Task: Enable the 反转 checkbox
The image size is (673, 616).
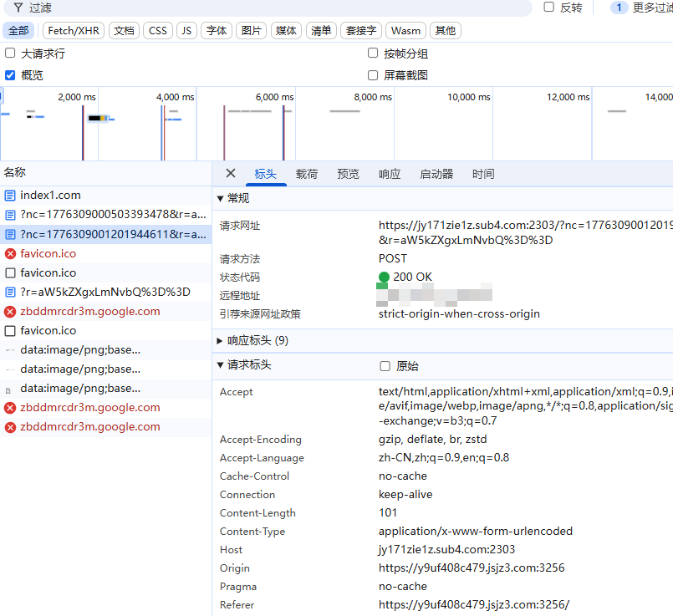Action: click(x=549, y=8)
